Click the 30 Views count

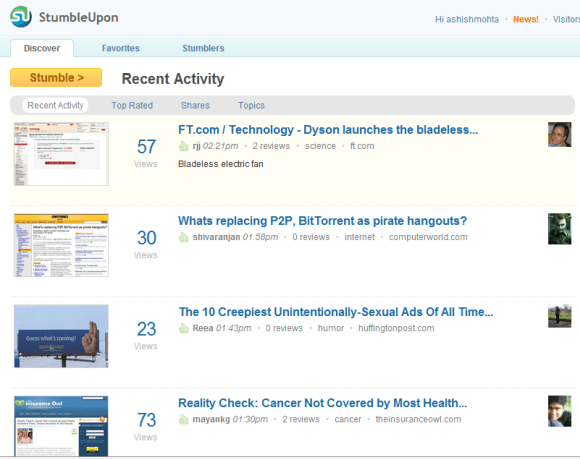pyautogui.click(x=146, y=244)
